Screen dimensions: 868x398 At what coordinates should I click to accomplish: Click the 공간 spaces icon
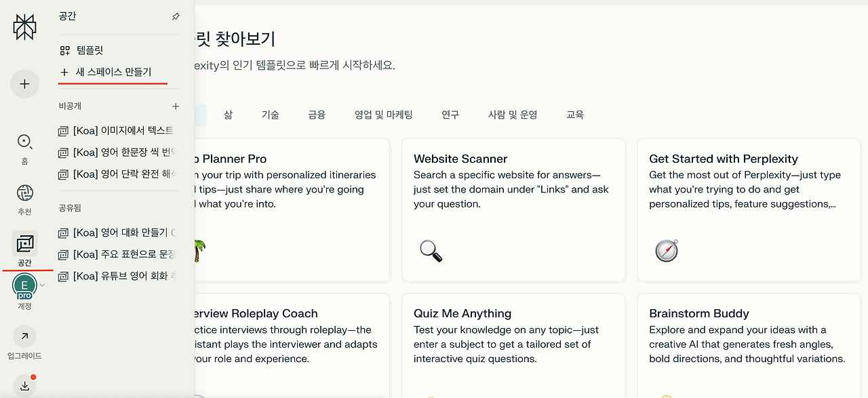[24, 243]
